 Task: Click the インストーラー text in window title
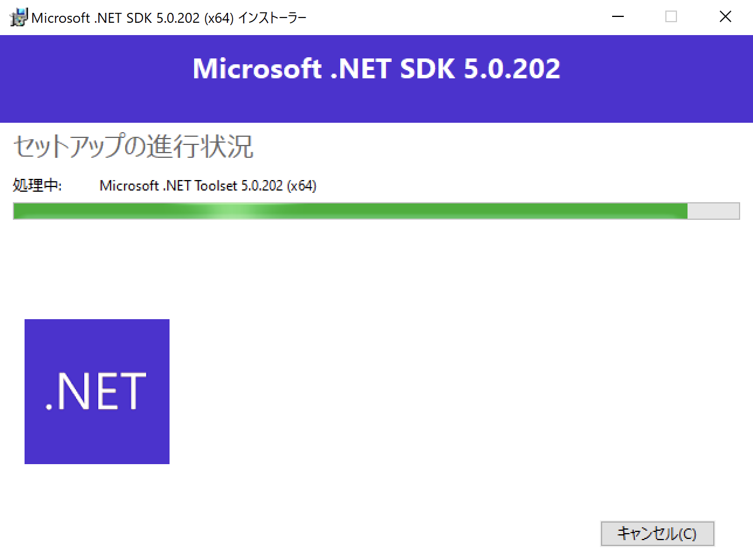coord(272,18)
